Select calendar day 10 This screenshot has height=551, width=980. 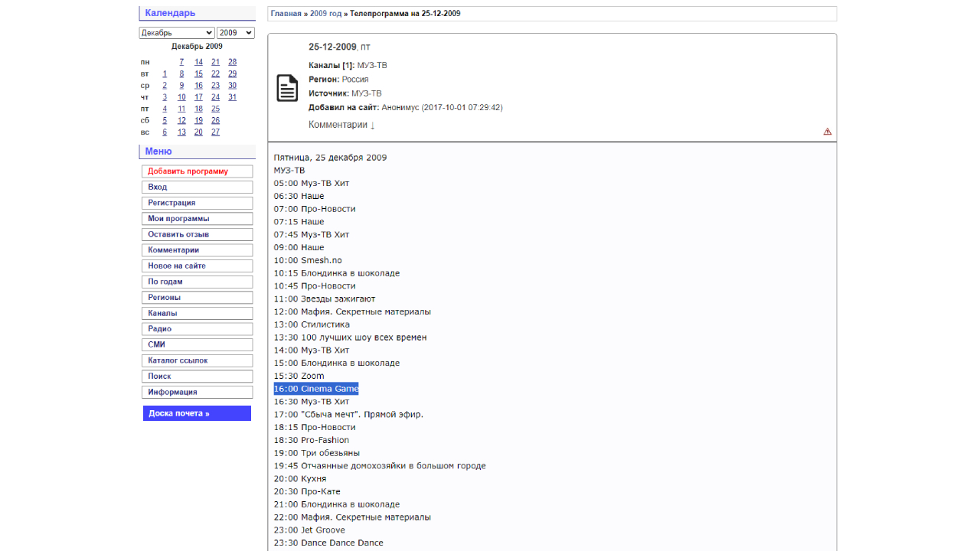pos(181,97)
